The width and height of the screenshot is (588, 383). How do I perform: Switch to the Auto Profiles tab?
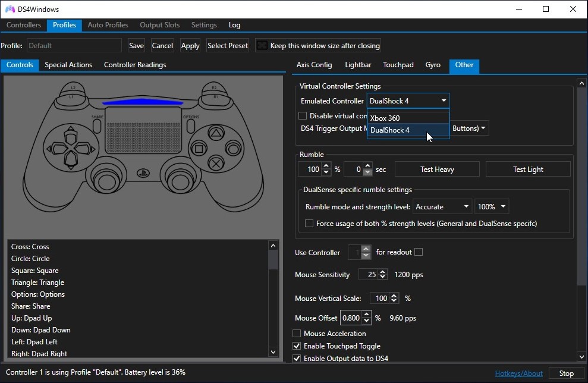coord(108,25)
